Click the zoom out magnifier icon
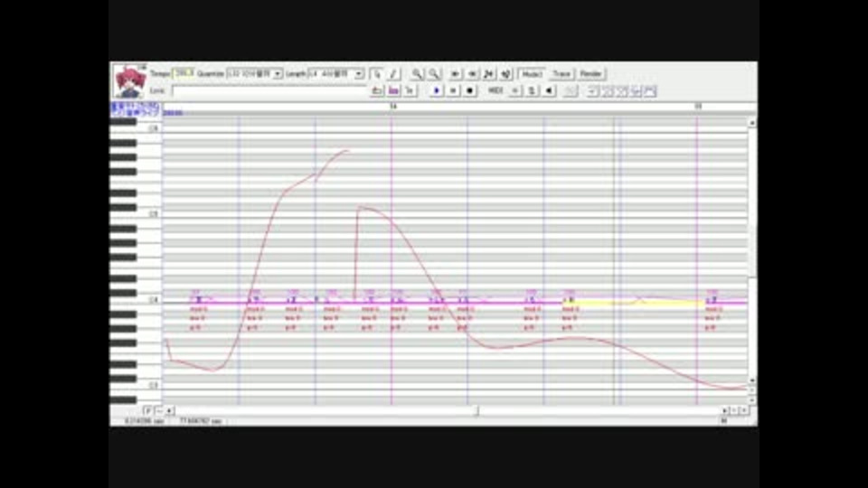868x488 pixels. coord(434,73)
